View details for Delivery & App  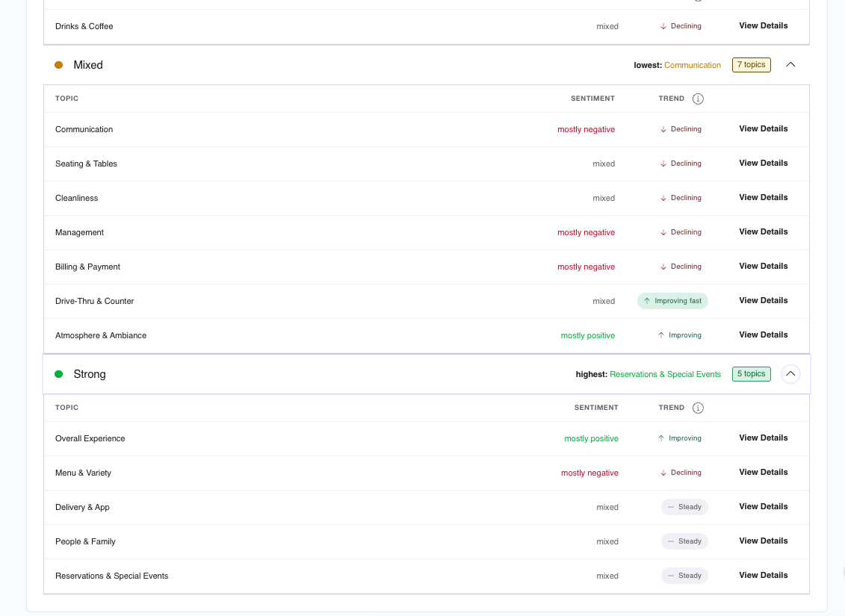coord(763,507)
